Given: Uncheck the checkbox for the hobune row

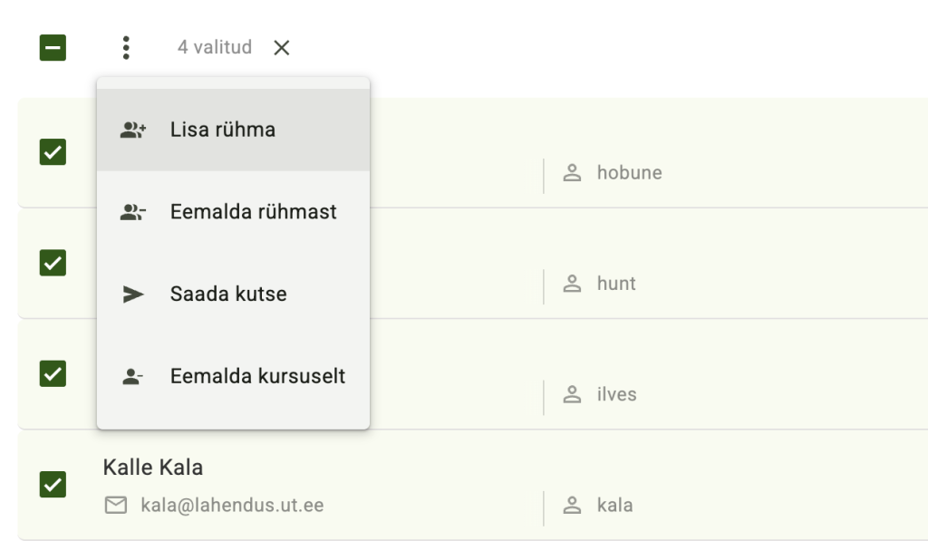Looking at the screenshot, I should tap(53, 152).
